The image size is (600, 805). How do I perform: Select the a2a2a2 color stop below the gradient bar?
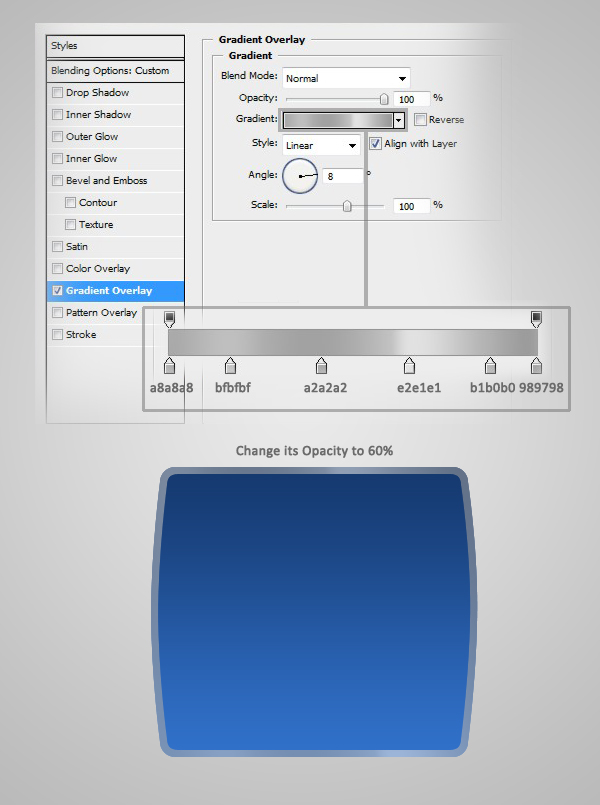tap(321, 366)
